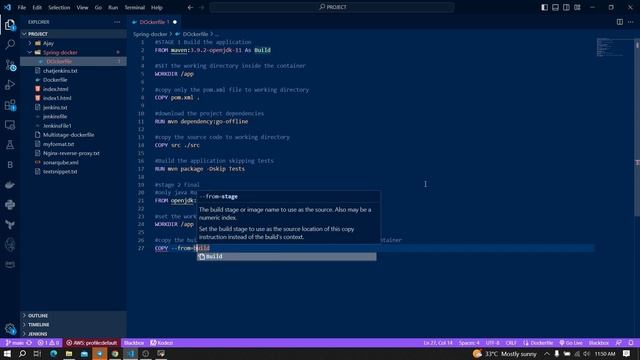Screen dimensions: 640x360
Task: Open editor more actions ellipsis
Action: pyautogui.click(x=631, y=22)
